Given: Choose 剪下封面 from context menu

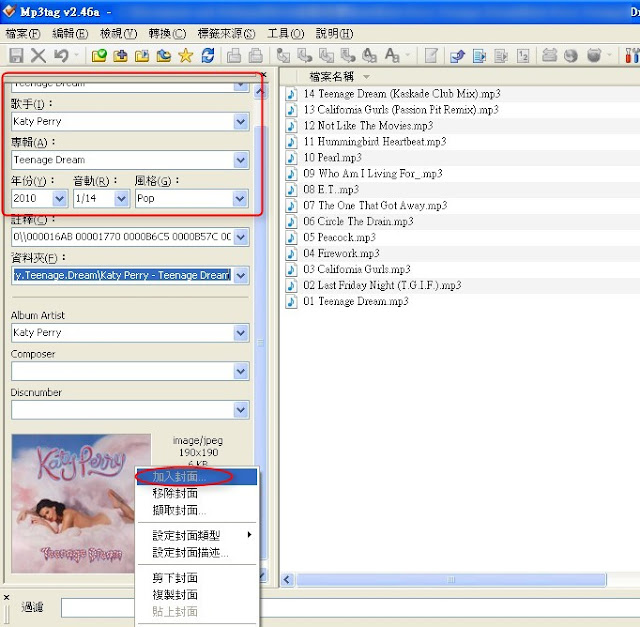Looking at the screenshot, I should (197, 578).
